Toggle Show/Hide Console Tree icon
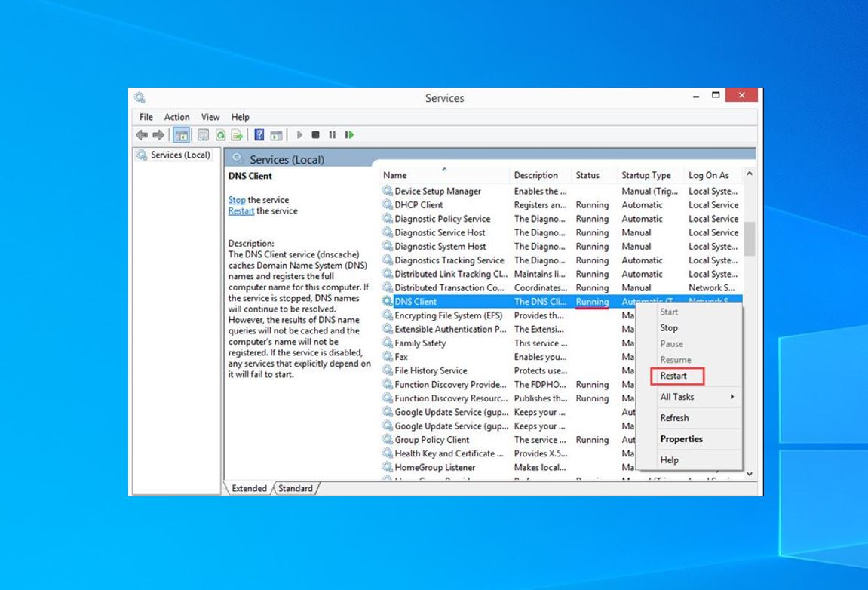This screenshot has height=590, width=868. coord(182,135)
